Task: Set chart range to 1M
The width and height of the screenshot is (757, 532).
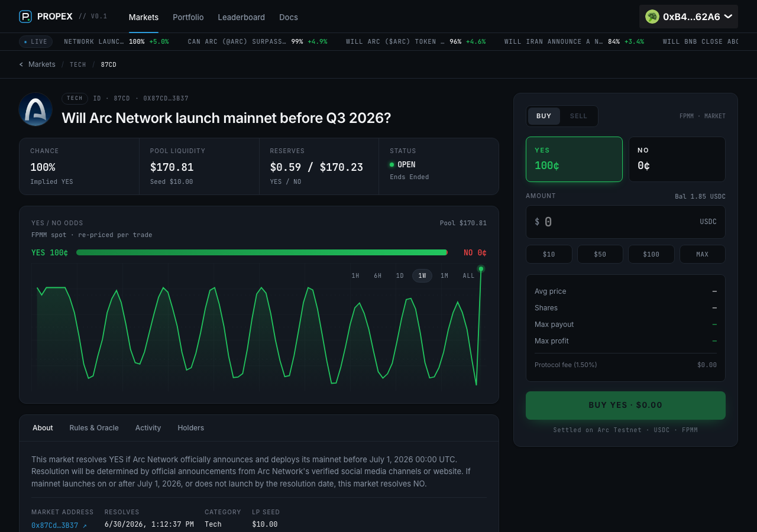Action: click(x=444, y=276)
